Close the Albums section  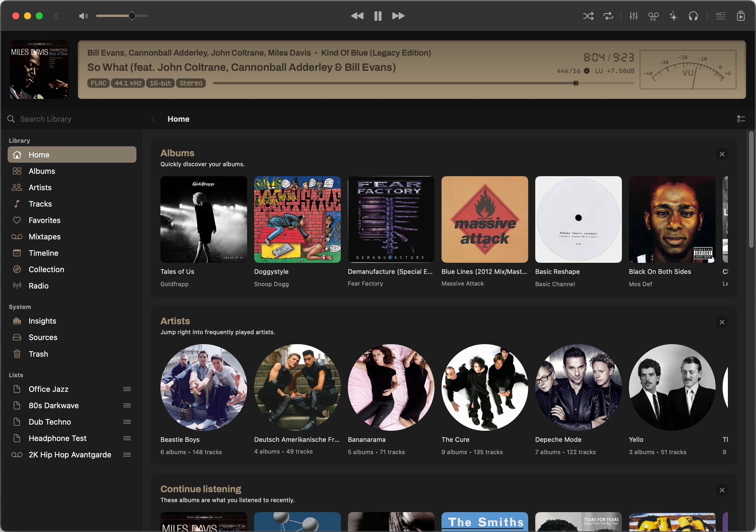pos(722,154)
